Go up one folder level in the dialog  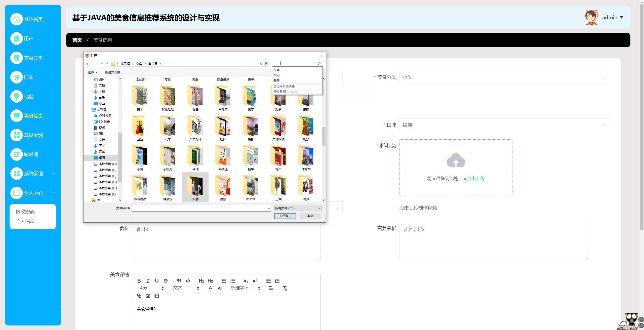point(107,64)
